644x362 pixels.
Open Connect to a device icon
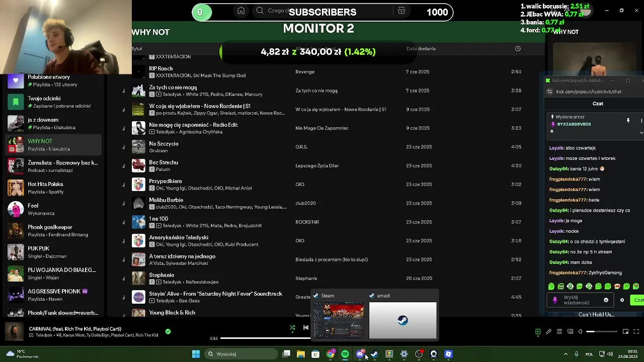point(570,332)
